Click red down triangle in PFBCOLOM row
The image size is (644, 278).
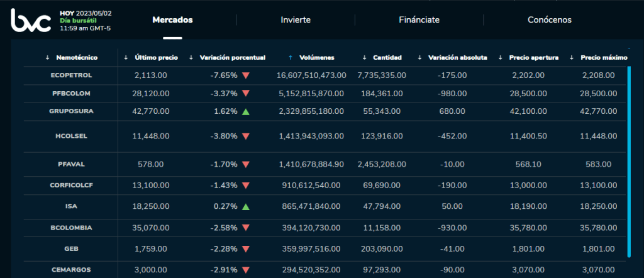click(x=246, y=94)
